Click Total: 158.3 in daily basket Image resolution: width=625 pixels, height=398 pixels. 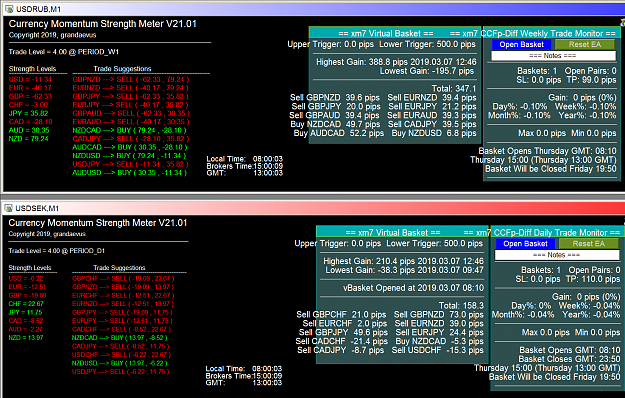(461, 306)
